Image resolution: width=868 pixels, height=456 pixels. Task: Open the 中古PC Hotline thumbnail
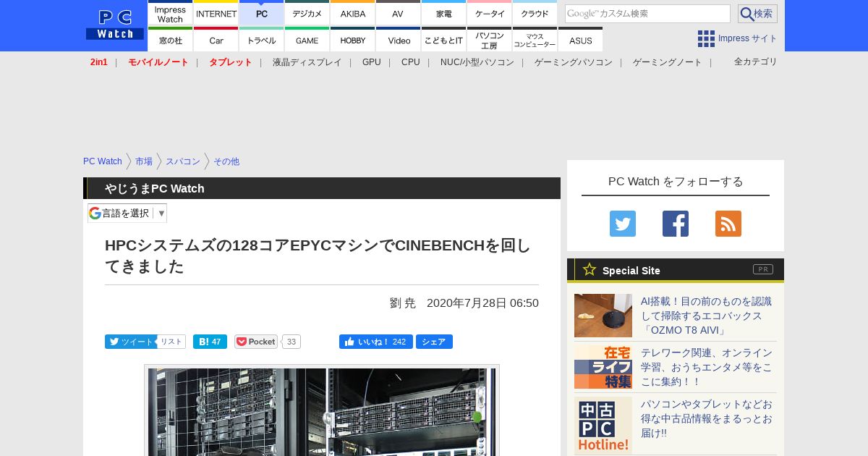pos(603,425)
